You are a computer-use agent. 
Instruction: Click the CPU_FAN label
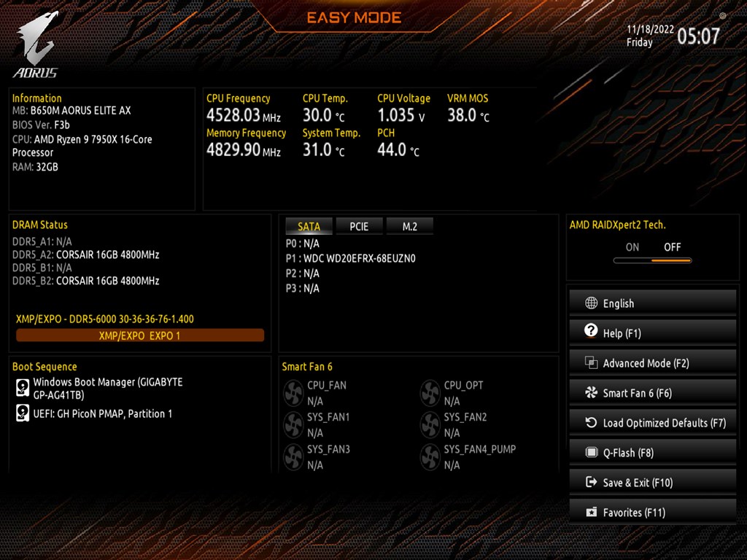click(x=327, y=385)
